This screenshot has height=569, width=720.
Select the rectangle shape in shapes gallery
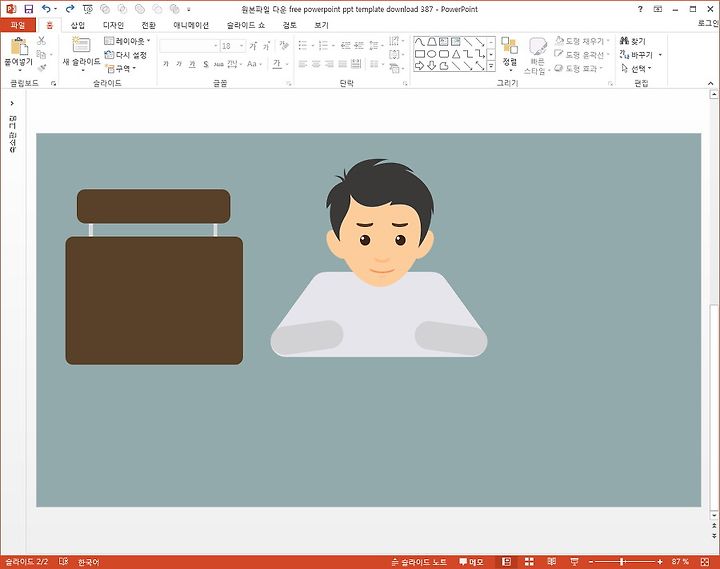(x=420, y=54)
